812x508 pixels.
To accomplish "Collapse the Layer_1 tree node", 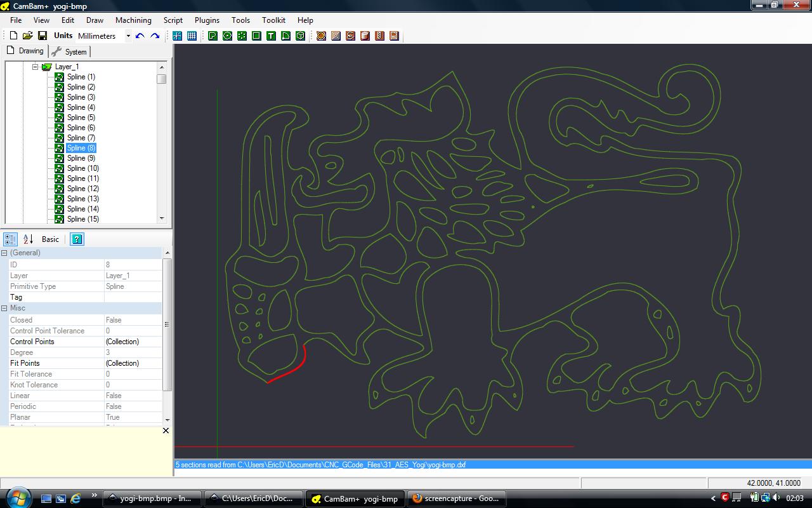I will (36, 67).
